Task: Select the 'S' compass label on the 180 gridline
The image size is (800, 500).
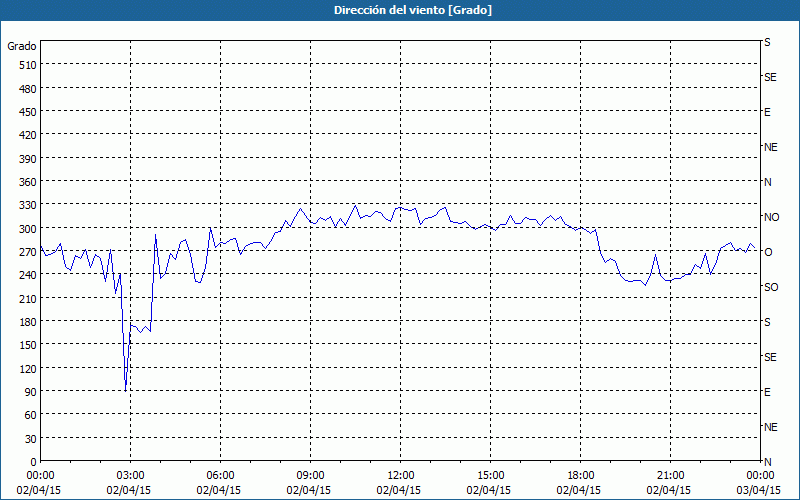Action: click(767, 322)
